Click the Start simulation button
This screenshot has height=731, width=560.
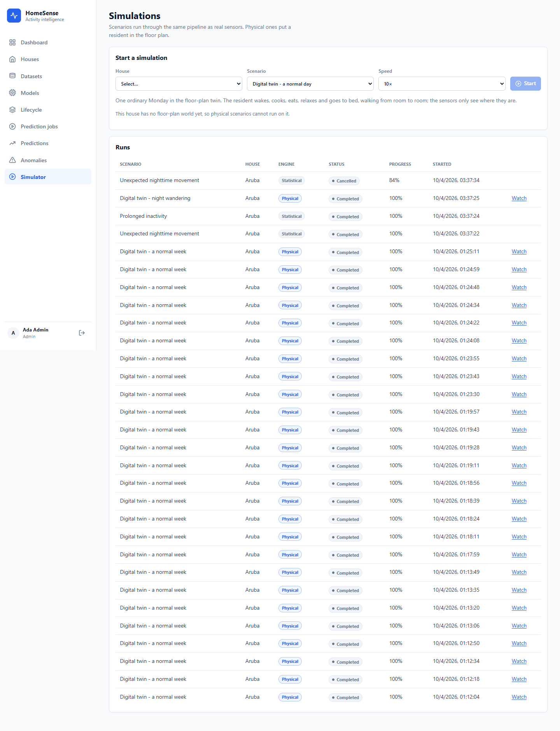(x=525, y=84)
